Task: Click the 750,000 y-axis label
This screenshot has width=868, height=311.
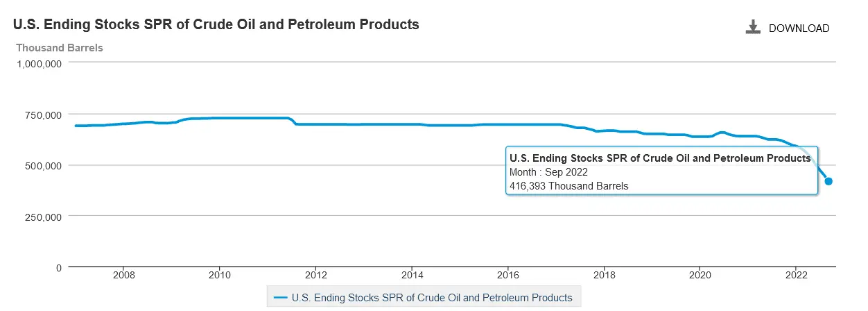Action: click(44, 115)
